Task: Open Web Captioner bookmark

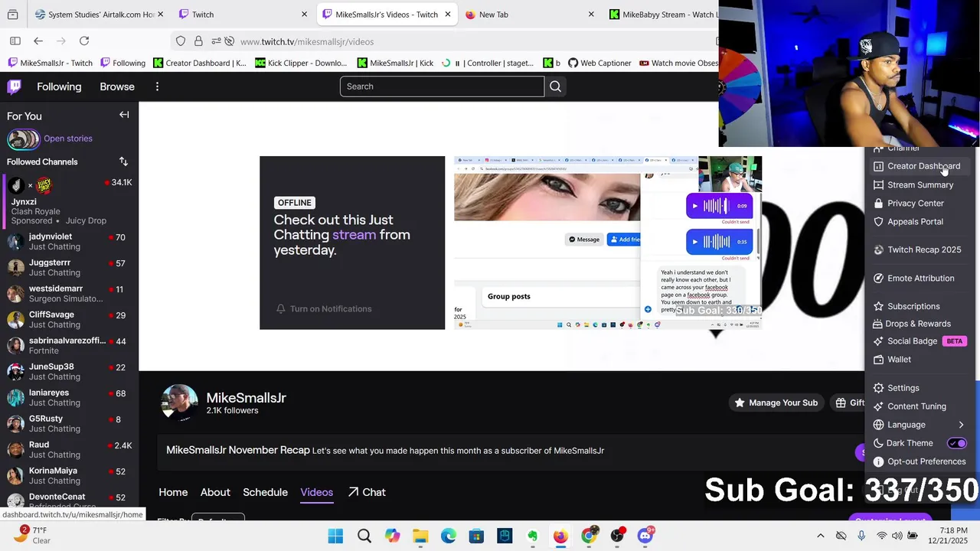Action: 598,63
